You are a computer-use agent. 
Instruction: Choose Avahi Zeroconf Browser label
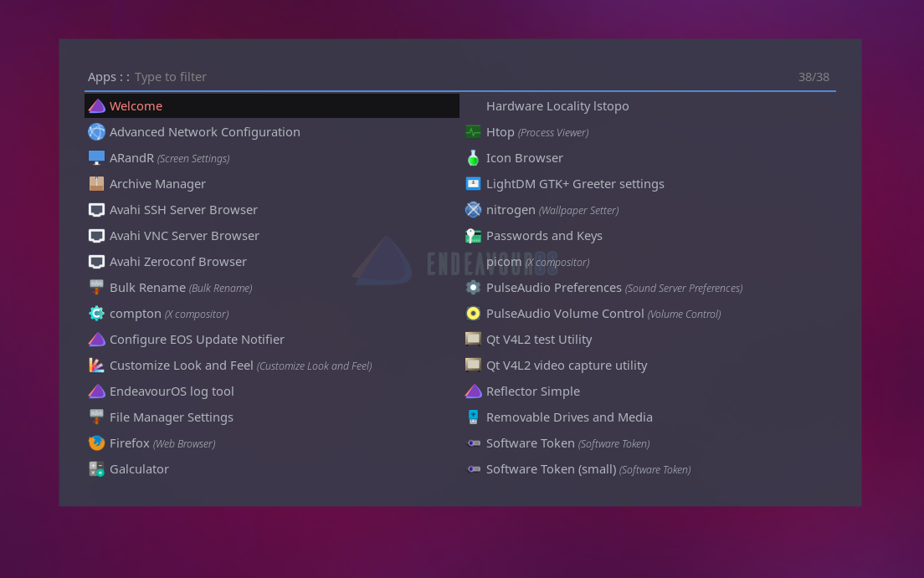coord(178,262)
